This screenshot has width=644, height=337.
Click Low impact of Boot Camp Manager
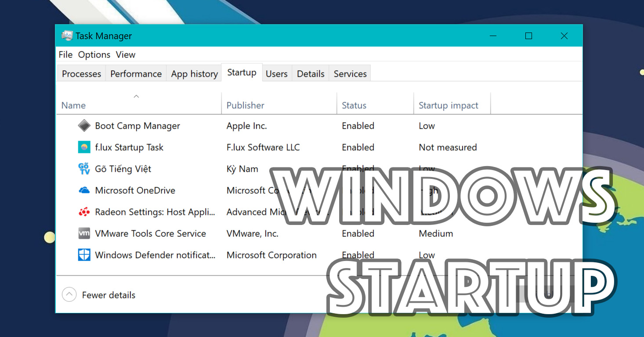point(427,126)
